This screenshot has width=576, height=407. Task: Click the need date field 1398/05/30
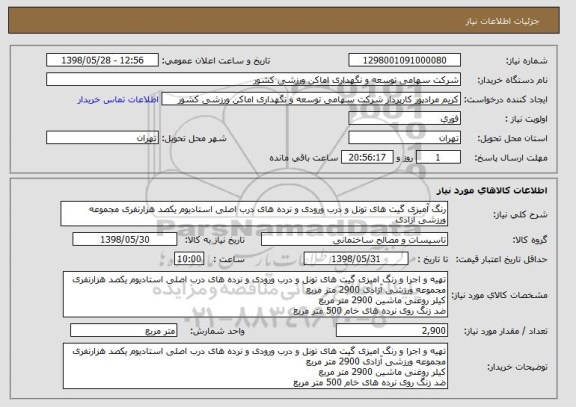coord(125,239)
